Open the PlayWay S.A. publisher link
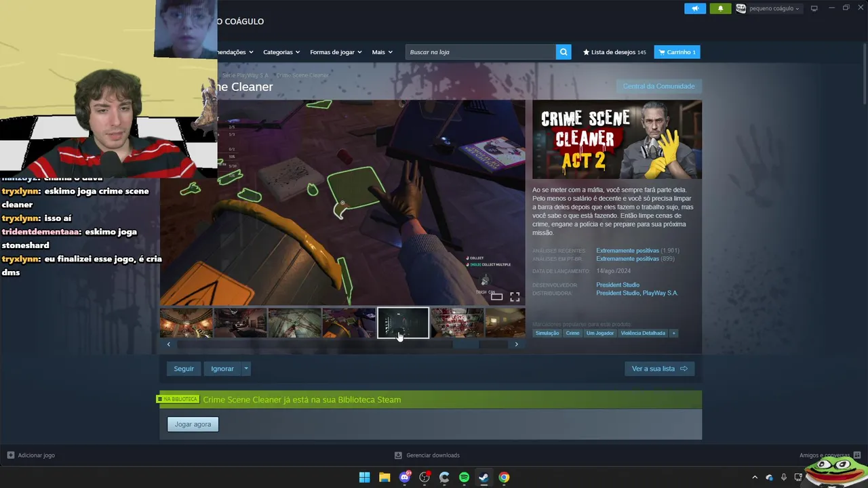This screenshot has width=868, height=488. [x=660, y=293]
